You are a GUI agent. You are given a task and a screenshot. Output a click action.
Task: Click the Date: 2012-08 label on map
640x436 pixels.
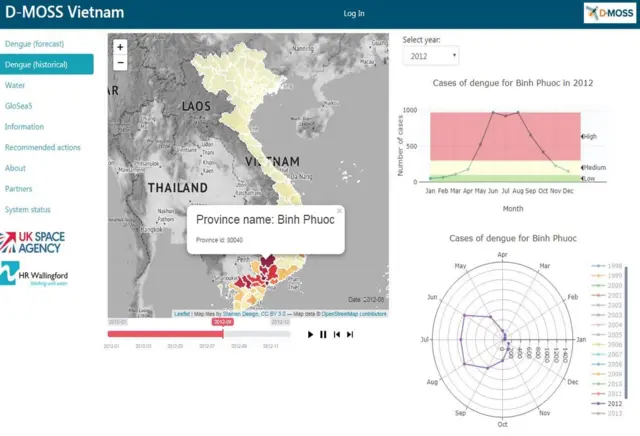pos(367,300)
